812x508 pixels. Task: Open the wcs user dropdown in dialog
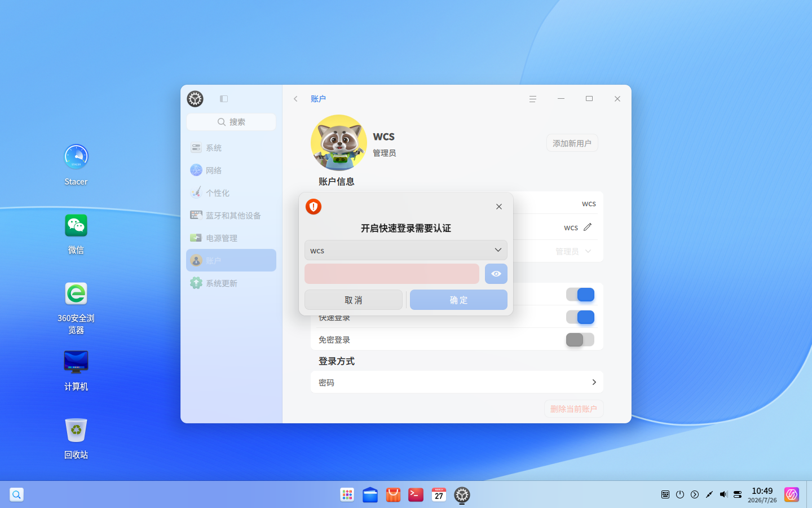(x=406, y=250)
